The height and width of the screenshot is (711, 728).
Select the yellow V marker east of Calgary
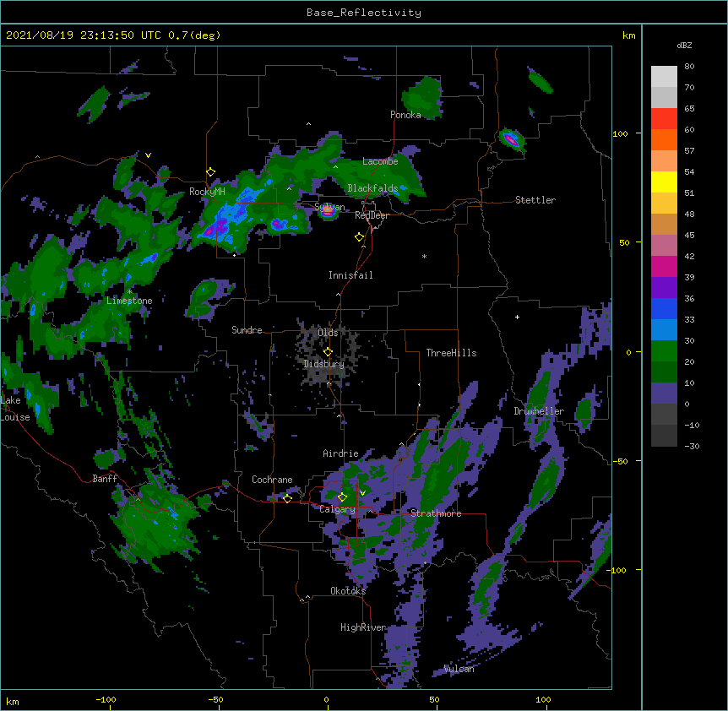click(x=362, y=493)
